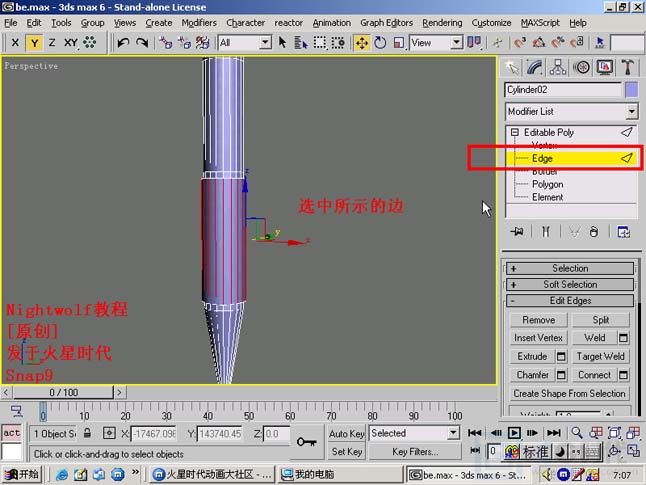Toggle the Y axis constraint
646x485 pixels.
(x=34, y=42)
